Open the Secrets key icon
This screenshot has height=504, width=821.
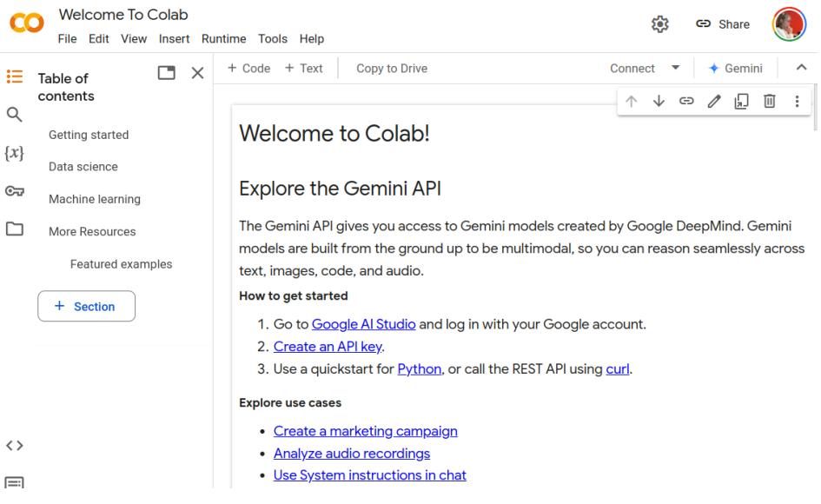[14, 191]
